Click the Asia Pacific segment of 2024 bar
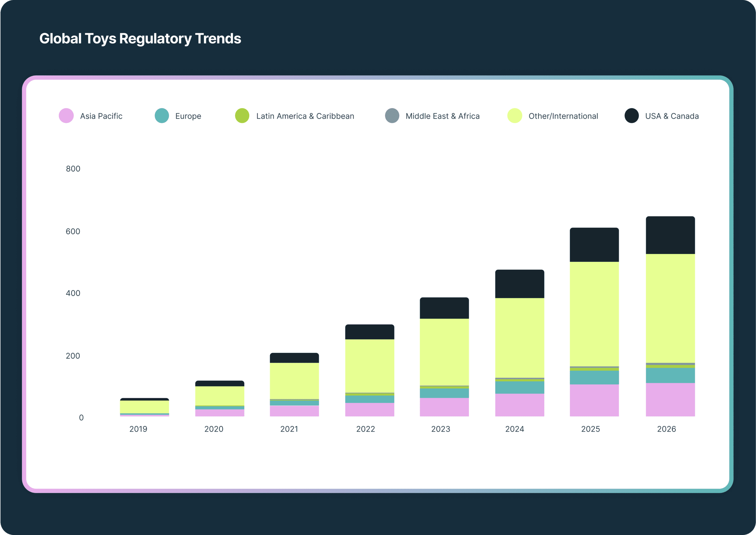Image resolution: width=756 pixels, height=535 pixels. (519, 405)
